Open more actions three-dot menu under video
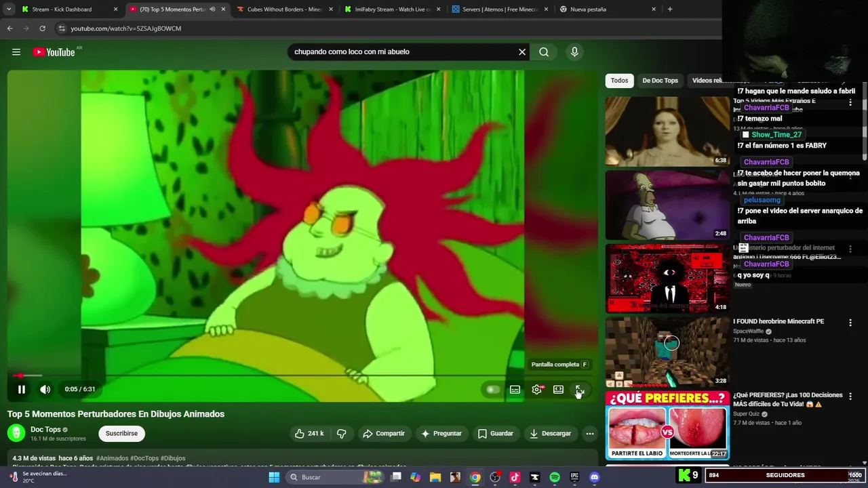 590,433
